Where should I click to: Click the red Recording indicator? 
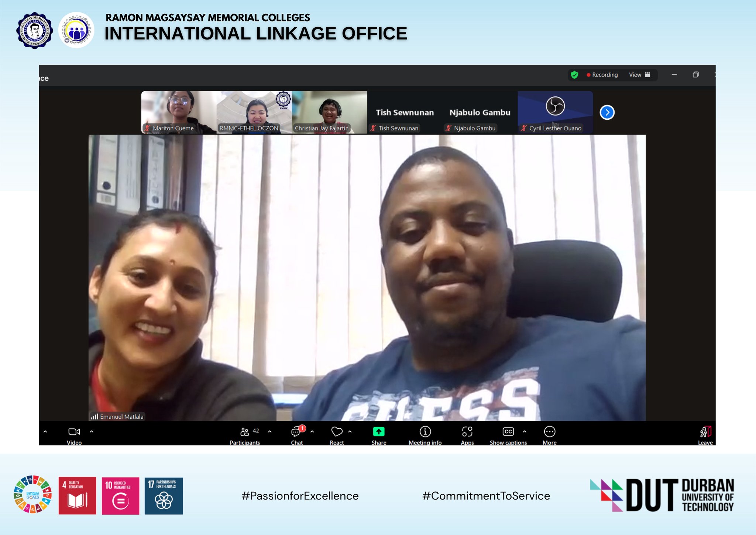pos(602,75)
